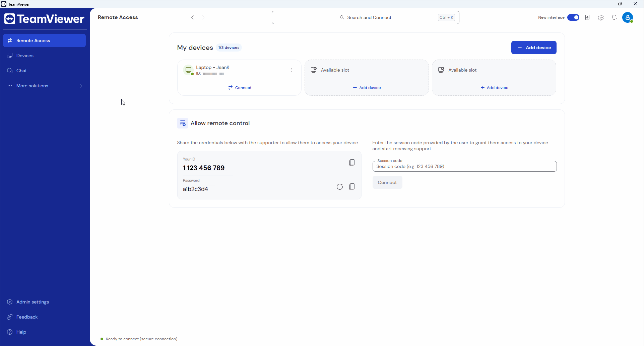The width and height of the screenshot is (644, 346).
Task: Open Chat in the sidebar
Action: click(x=44, y=71)
